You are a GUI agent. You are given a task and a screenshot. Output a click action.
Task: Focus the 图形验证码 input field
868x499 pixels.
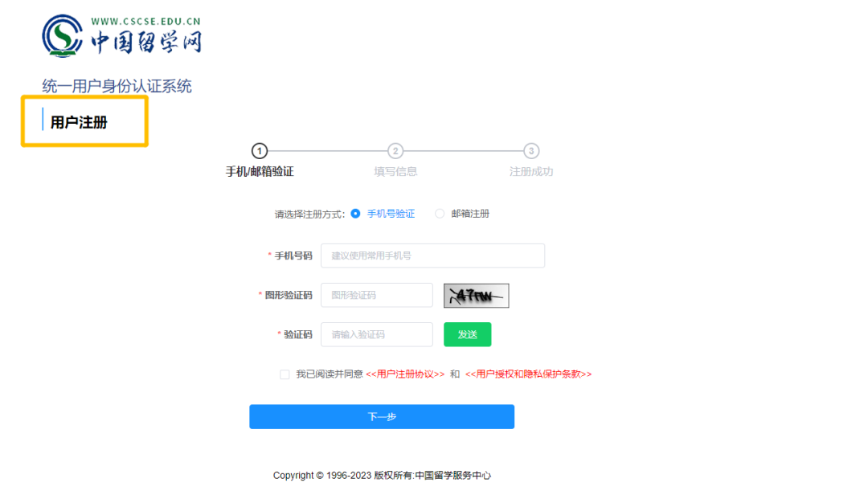376,295
